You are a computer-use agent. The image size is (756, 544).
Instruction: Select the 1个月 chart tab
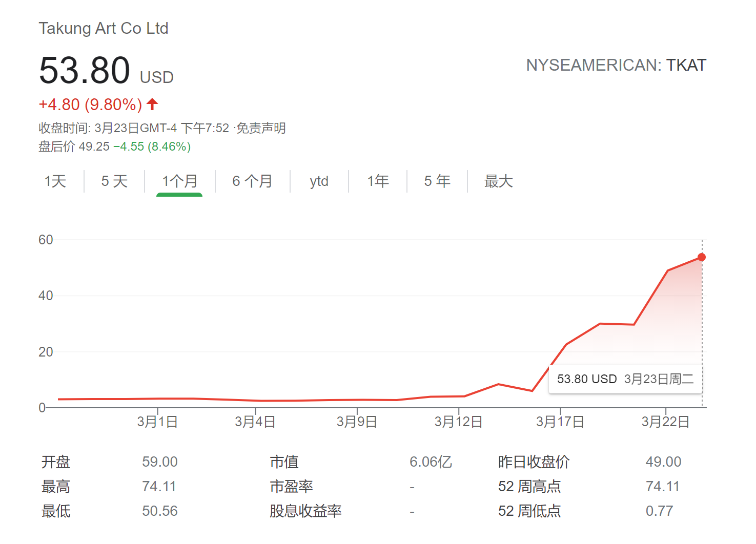coord(179,181)
